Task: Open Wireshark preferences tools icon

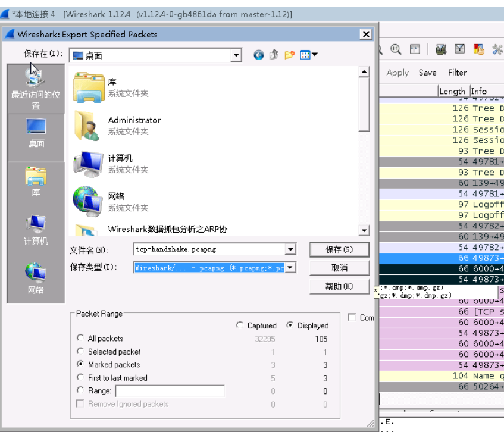Action: click(x=497, y=49)
